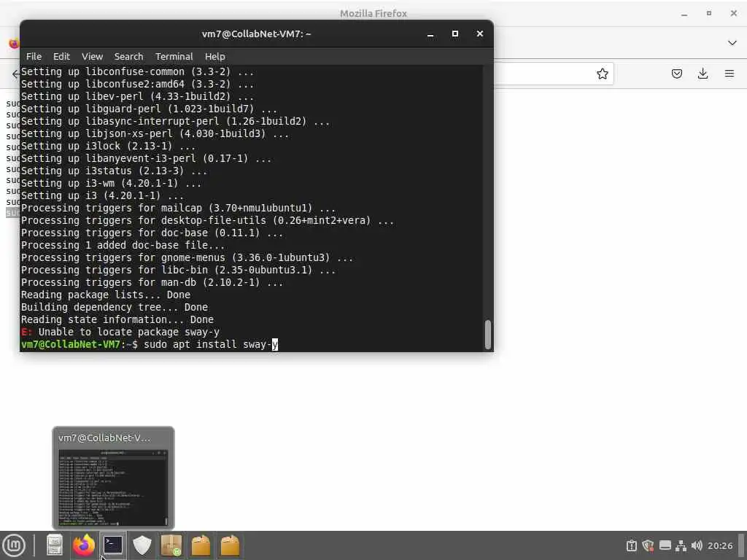This screenshot has height=560, width=747.
Task: Click the terminal vertical scrollbar handle
Action: 488,335
